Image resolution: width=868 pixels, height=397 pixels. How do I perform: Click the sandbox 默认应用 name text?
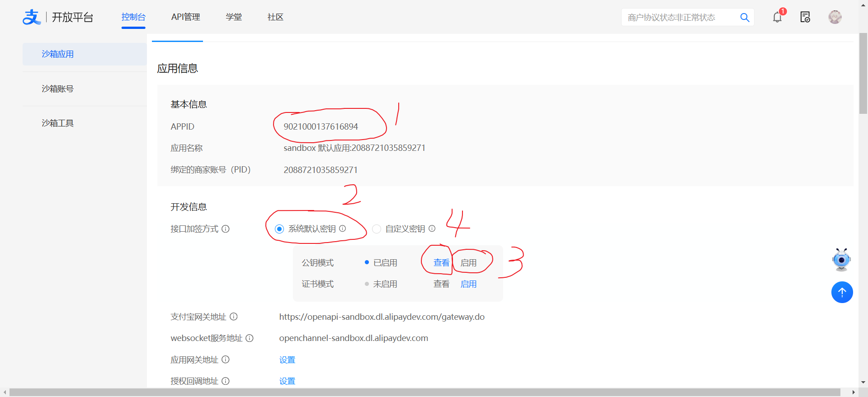click(354, 148)
